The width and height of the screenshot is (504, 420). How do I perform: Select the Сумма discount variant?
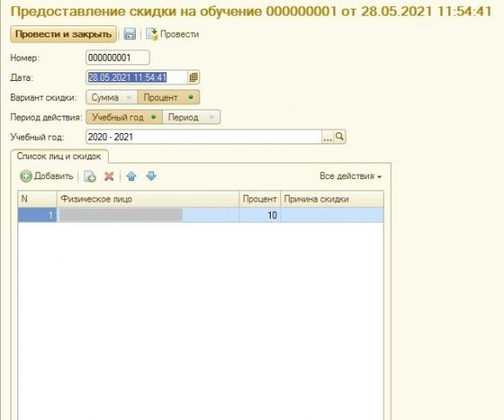tap(111, 97)
